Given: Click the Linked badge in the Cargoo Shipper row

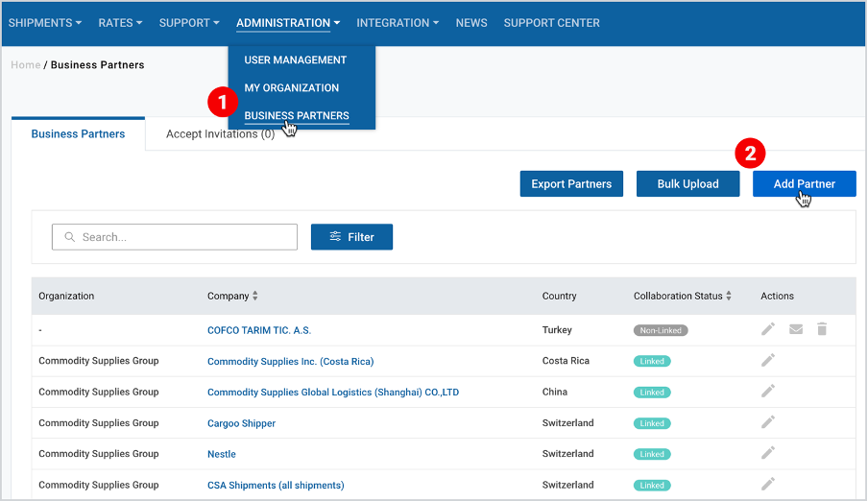Looking at the screenshot, I should point(652,423).
